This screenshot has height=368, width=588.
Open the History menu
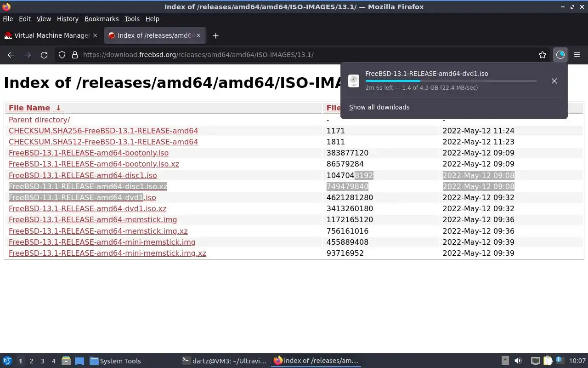click(68, 19)
